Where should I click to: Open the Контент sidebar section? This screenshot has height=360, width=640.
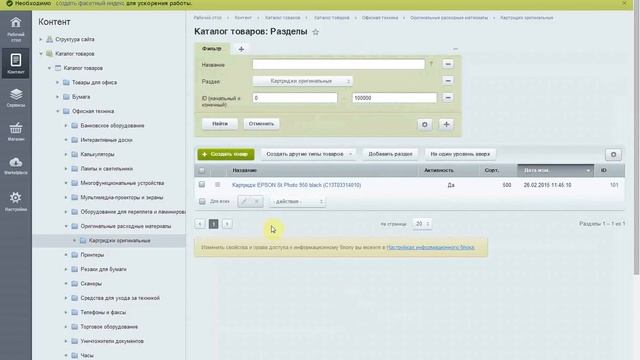tap(16, 63)
